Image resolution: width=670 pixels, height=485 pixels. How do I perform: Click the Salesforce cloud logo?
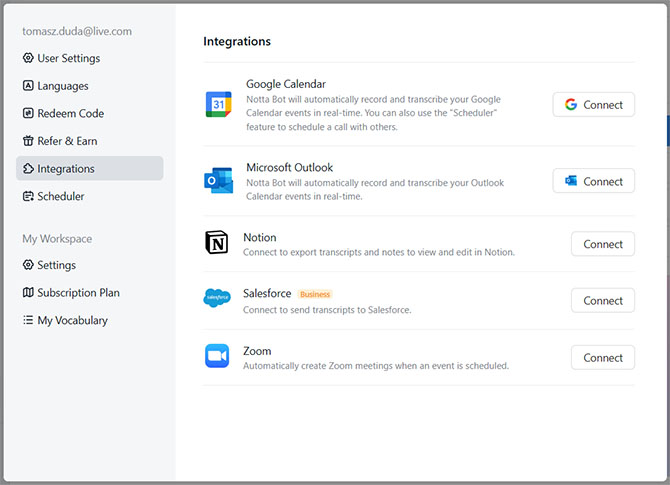217,297
